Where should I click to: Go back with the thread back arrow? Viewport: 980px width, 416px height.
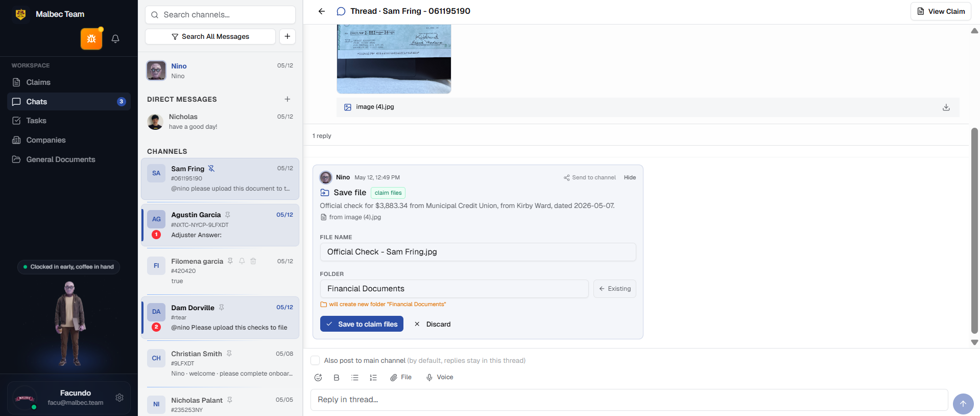(x=322, y=11)
